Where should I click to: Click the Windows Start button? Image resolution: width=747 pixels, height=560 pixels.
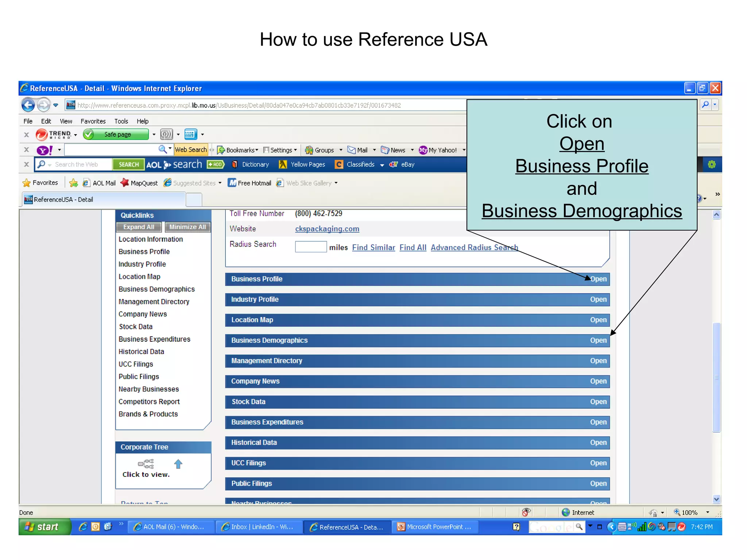pyautogui.click(x=44, y=526)
